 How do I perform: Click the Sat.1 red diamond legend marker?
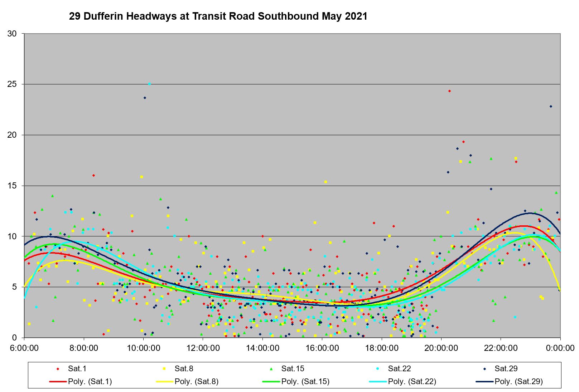(58, 369)
